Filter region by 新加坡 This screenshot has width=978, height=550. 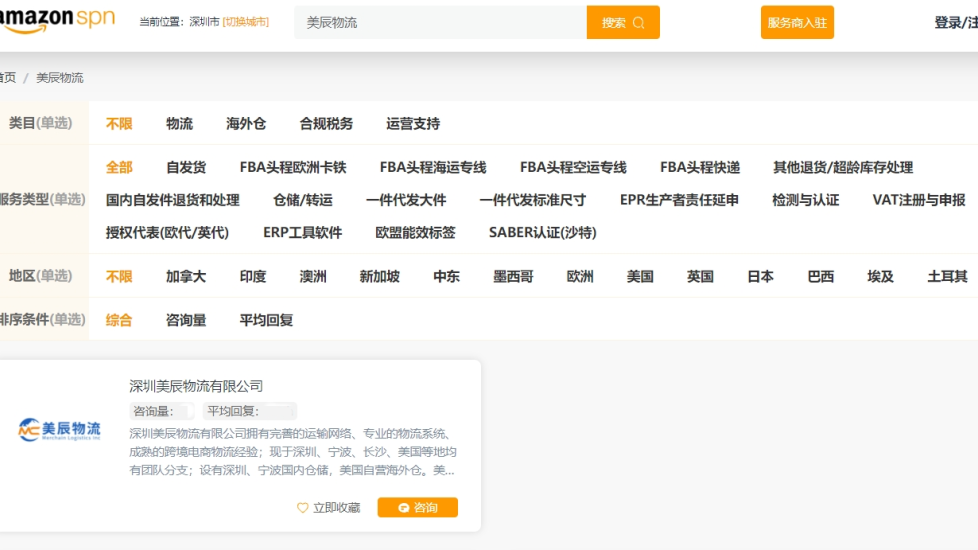(x=379, y=276)
